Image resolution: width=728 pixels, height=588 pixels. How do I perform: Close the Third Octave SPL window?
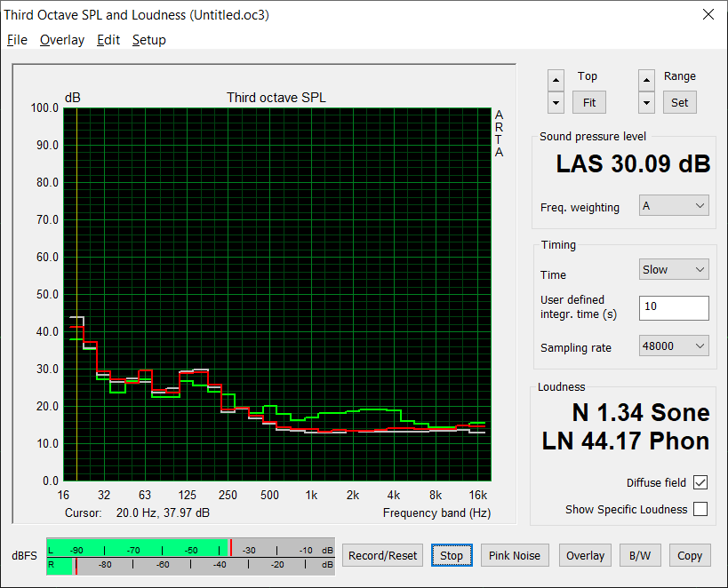[x=708, y=14]
